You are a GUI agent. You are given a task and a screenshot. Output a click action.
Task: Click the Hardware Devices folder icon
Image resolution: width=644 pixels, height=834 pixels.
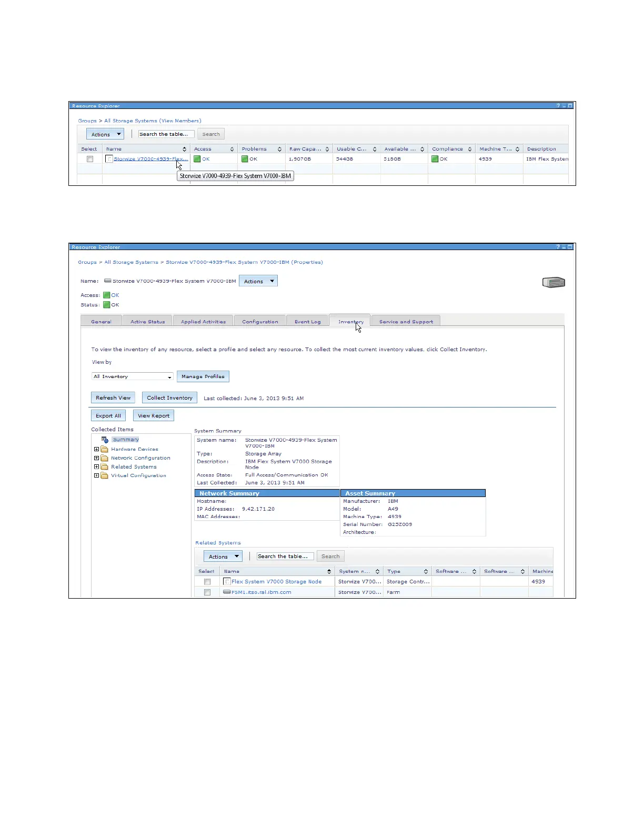104,449
